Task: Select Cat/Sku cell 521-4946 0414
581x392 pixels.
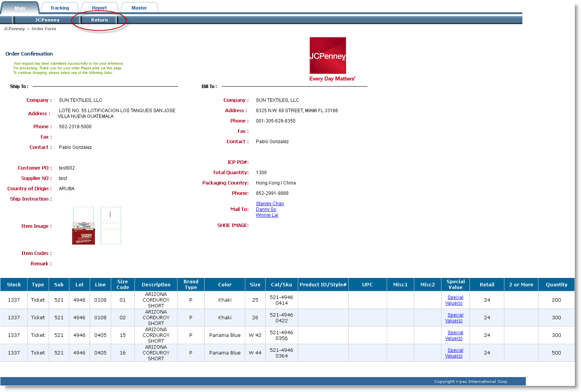Action: coord(281,300)
